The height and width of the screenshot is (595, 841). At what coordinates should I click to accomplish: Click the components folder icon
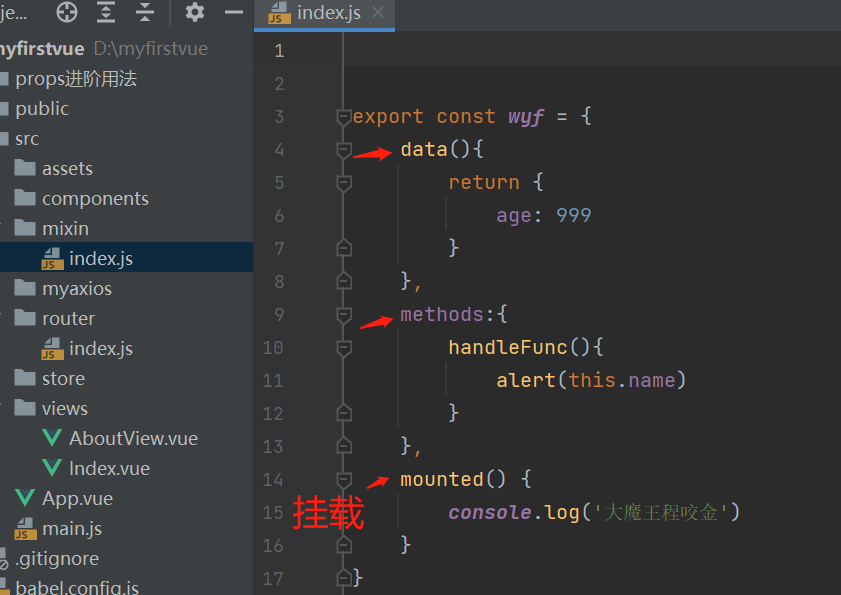coord(25,198)
